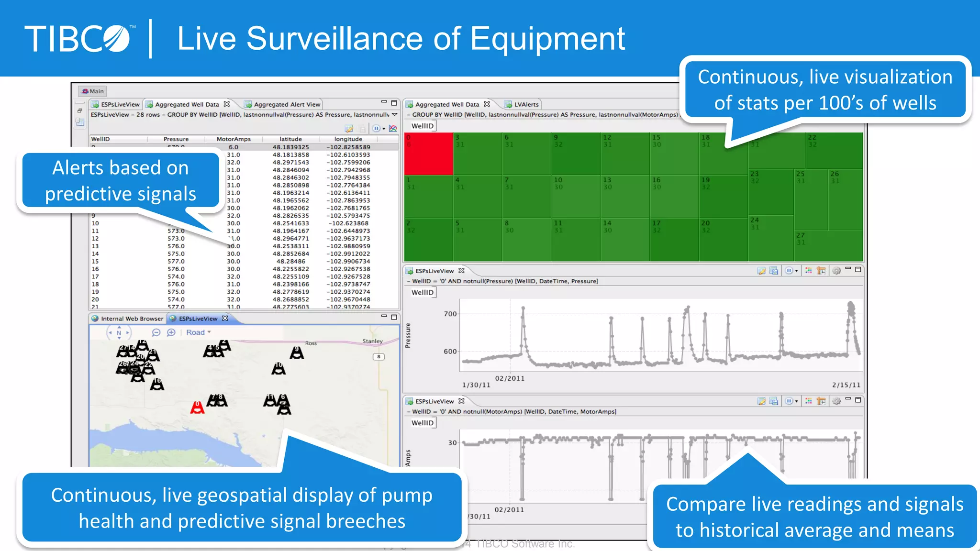The height and width of the screenshot is (551, 980).
Task: Switch to ESPsLiveView tab in top-left panel
Action: pyautogui.click(x=116, y=104)
